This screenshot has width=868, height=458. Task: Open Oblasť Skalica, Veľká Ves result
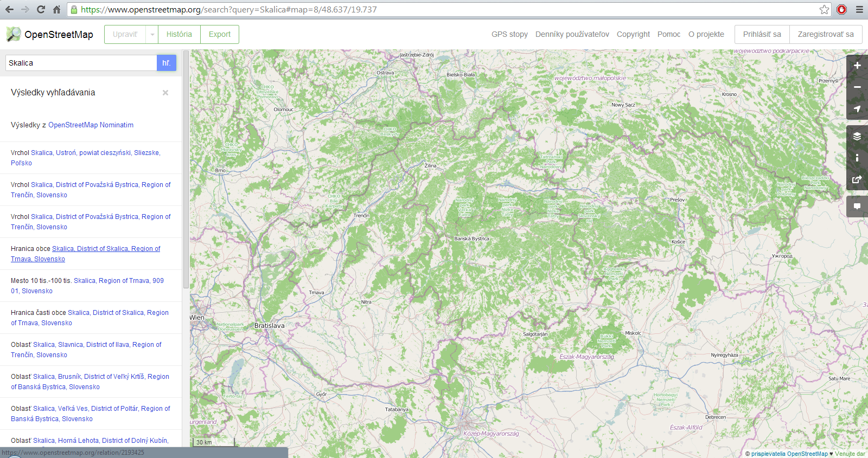click(91, 414)
